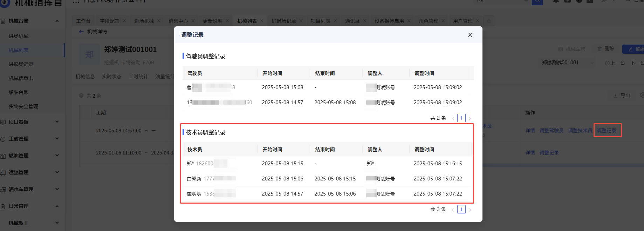Viewport: 644px width, 231px height.
Task: Expand the 洒水车管理 sidebar group
Action: (57, 189)
